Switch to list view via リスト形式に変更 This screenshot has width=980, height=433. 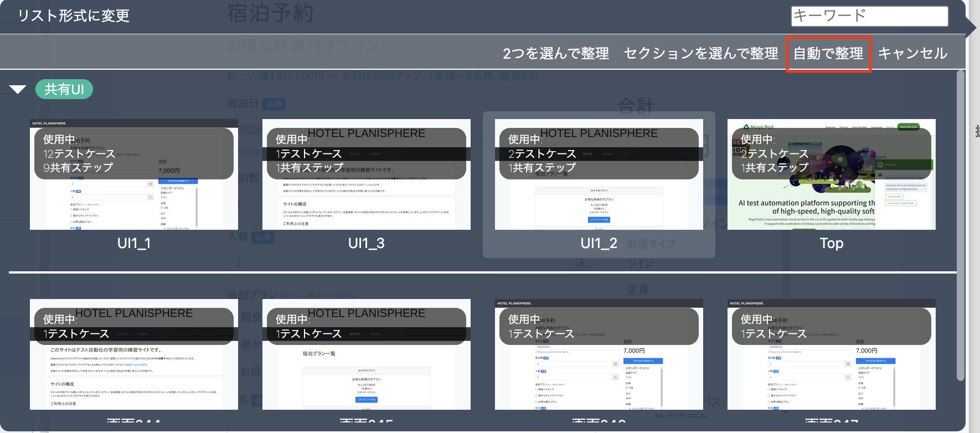click(x=74, y=16)
